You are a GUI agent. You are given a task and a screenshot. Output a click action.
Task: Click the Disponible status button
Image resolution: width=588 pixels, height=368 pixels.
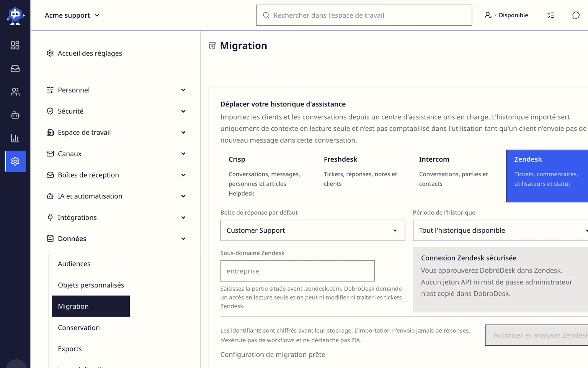(506, 15)
